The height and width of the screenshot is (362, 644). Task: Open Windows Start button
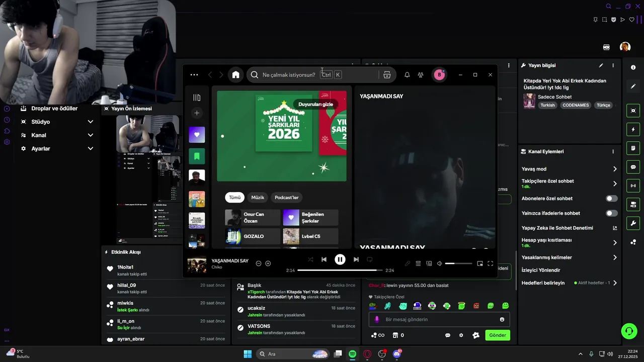click(x=248, y=354)
